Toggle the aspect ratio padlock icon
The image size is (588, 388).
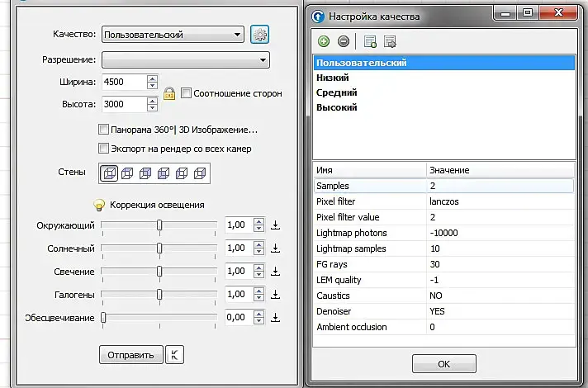tap(169, 93)
